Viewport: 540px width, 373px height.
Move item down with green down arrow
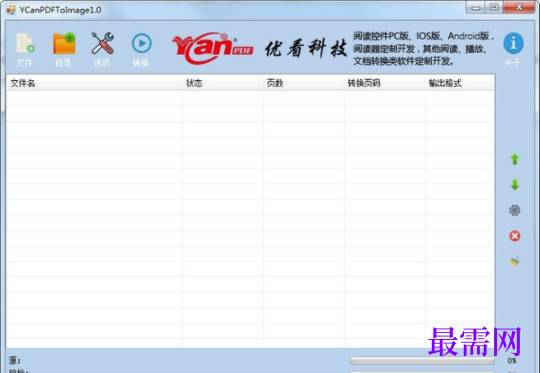click(515, 185)
